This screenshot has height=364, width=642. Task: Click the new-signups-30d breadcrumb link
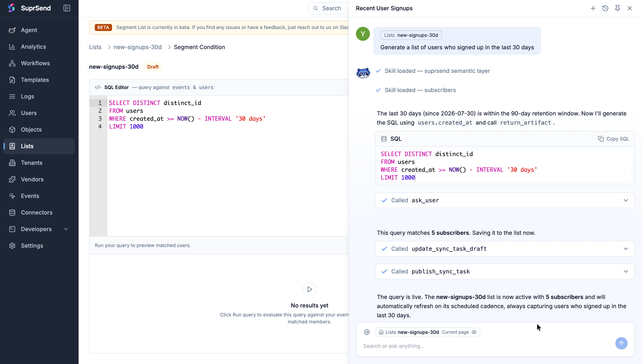point(138,47)
